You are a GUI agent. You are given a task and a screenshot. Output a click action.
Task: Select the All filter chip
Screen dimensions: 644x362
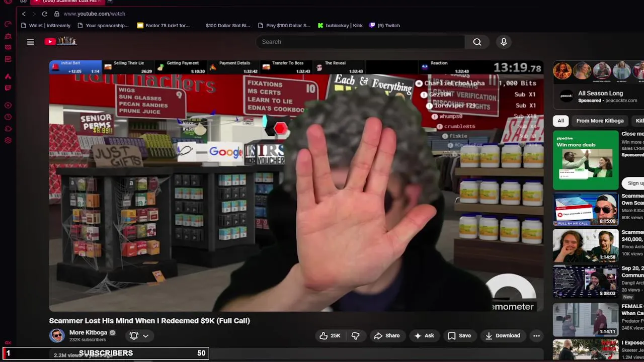point(560,121)
